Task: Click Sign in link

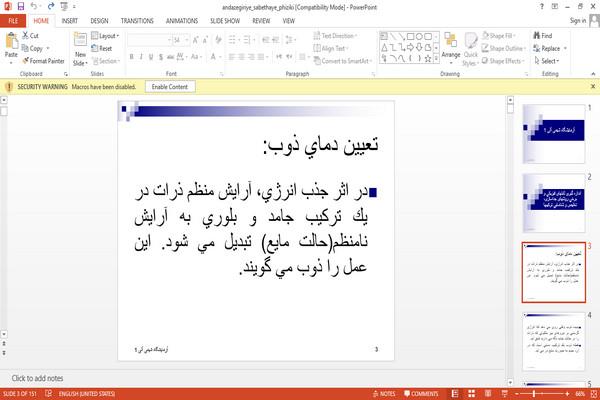Action: 577,21
